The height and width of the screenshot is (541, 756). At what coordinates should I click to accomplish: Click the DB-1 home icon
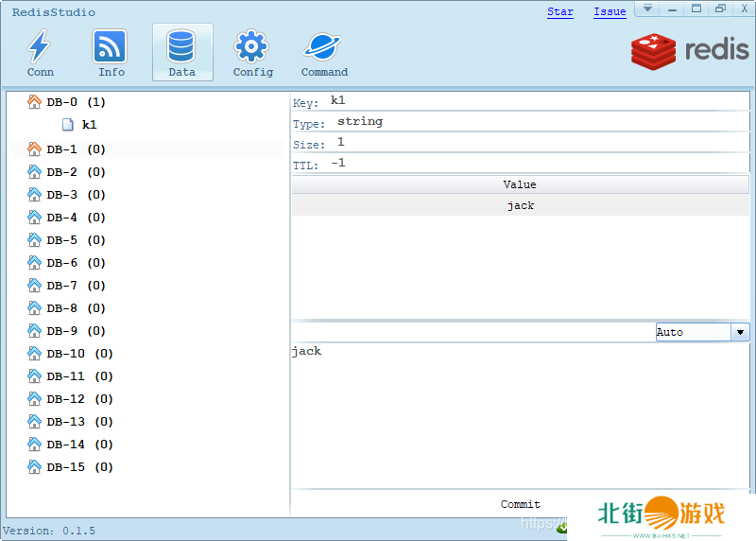[35, 148]
